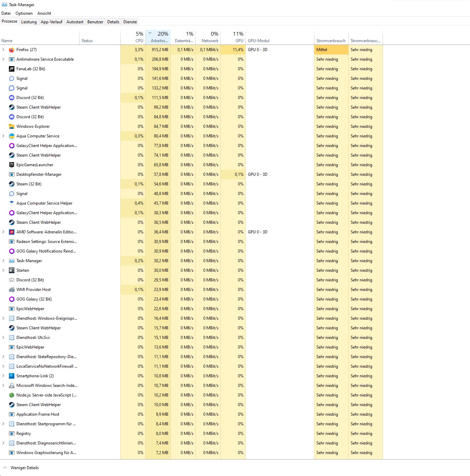Click the Starten process icon
470x476 pixels.
pos(12,270)
